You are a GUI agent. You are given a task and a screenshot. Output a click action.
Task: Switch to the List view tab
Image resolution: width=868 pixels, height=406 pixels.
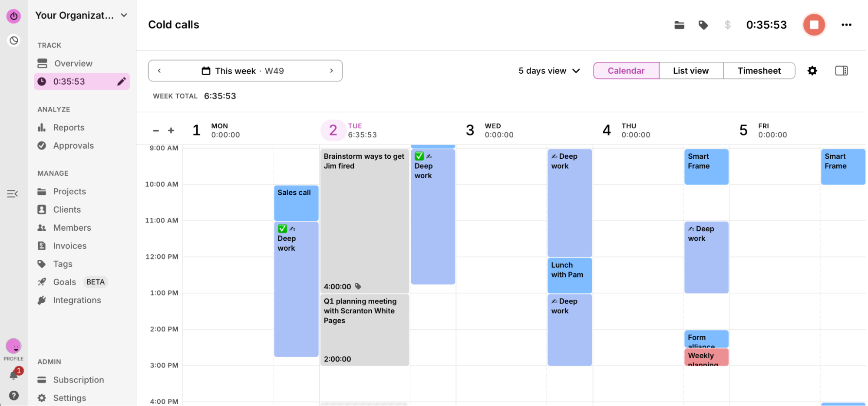[690, 70]
